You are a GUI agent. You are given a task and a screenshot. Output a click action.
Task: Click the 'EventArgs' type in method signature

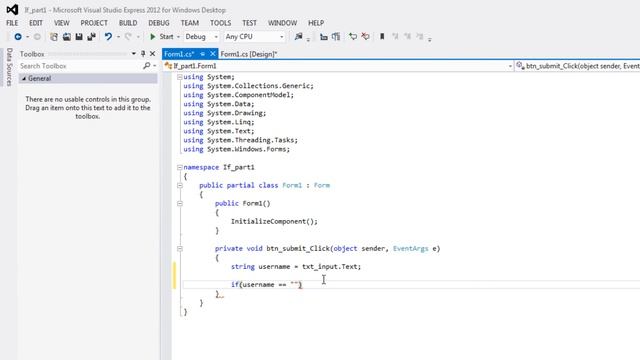coord(411,249)
